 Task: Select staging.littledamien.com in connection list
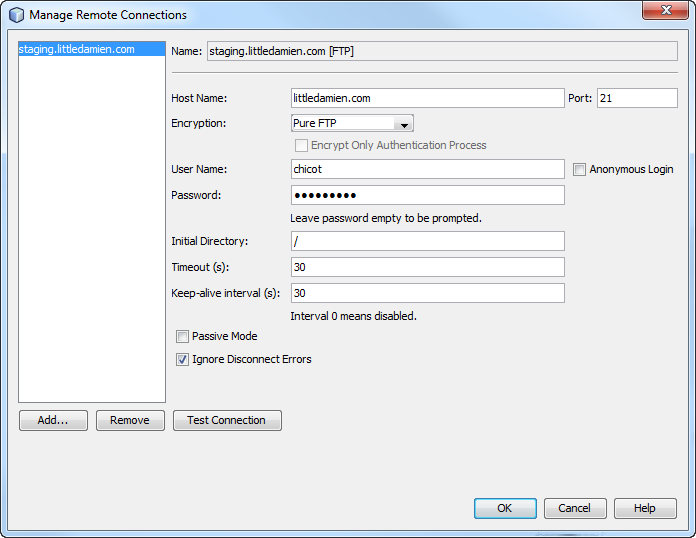coord(77,49)
